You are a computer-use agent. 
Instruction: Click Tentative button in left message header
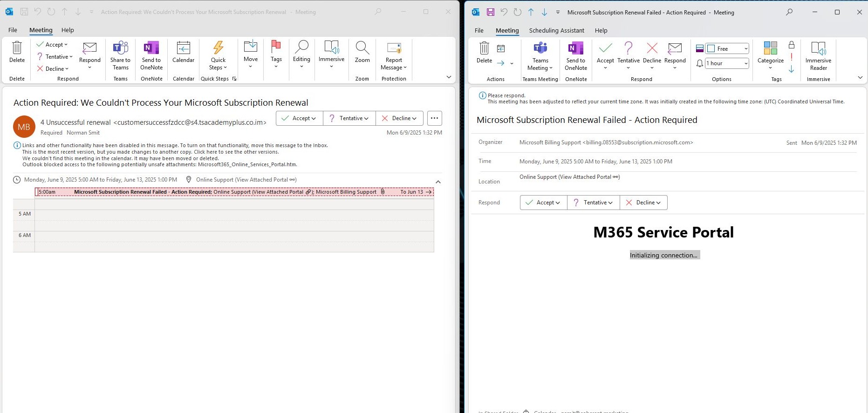pos(349,118)
